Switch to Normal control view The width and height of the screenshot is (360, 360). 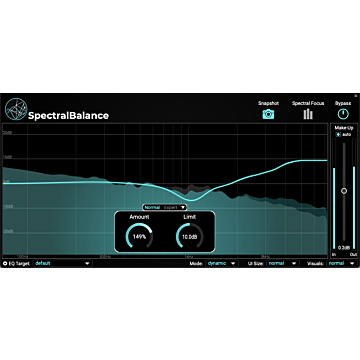pos(152,207)
